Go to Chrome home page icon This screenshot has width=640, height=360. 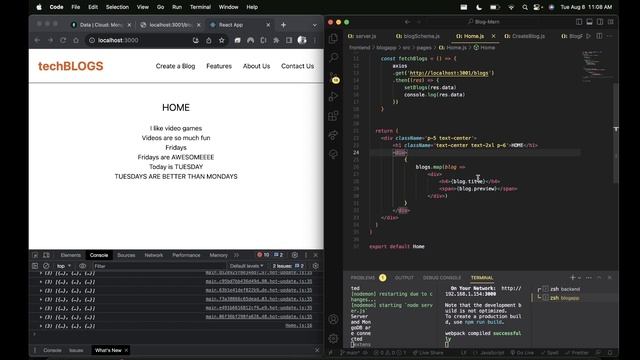(76, 40)
